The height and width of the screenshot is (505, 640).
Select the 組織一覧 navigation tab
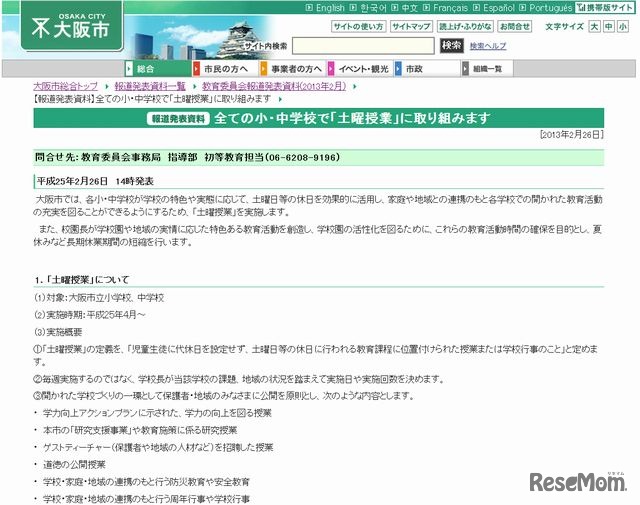tap(487, 69)
